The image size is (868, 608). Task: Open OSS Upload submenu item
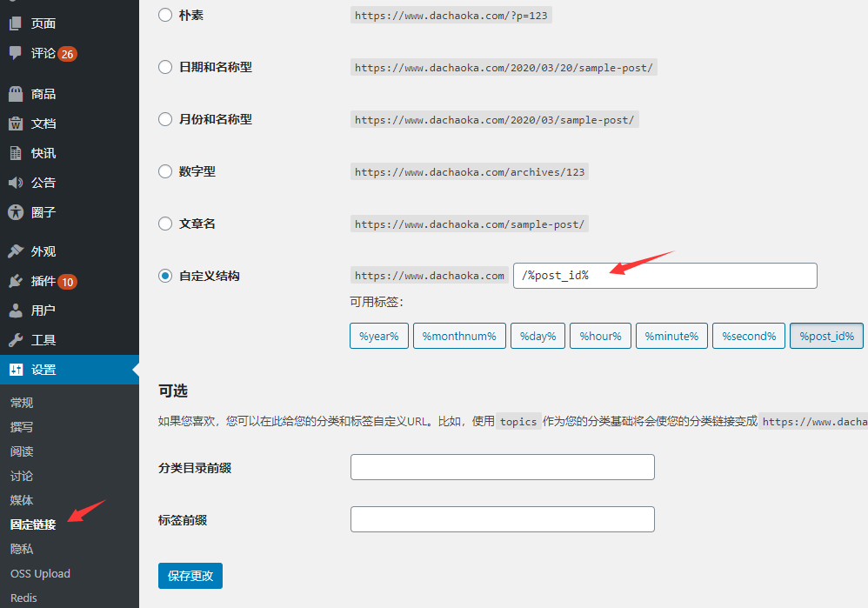[x=40, y=574]
